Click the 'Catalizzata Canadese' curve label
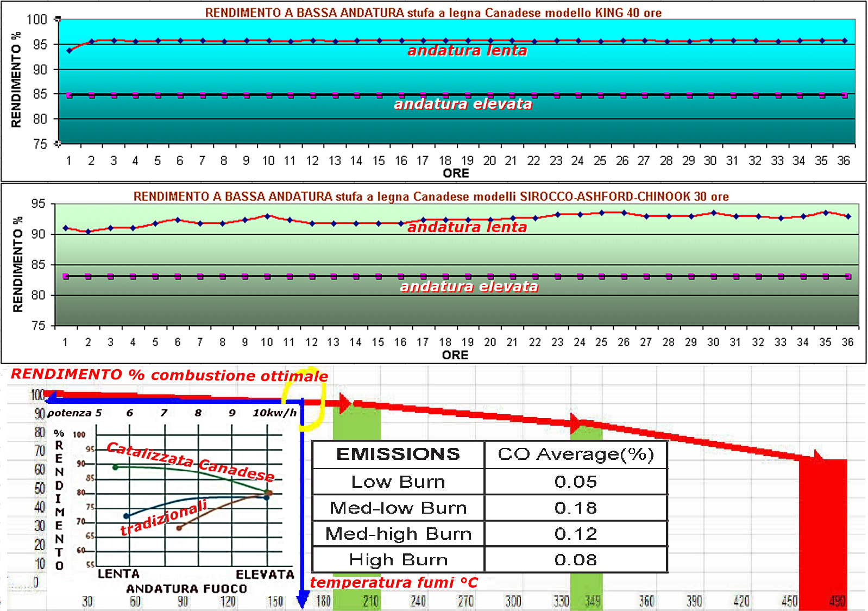The width and height of the screenshot is (868, 611). click(x=191, y=462)
